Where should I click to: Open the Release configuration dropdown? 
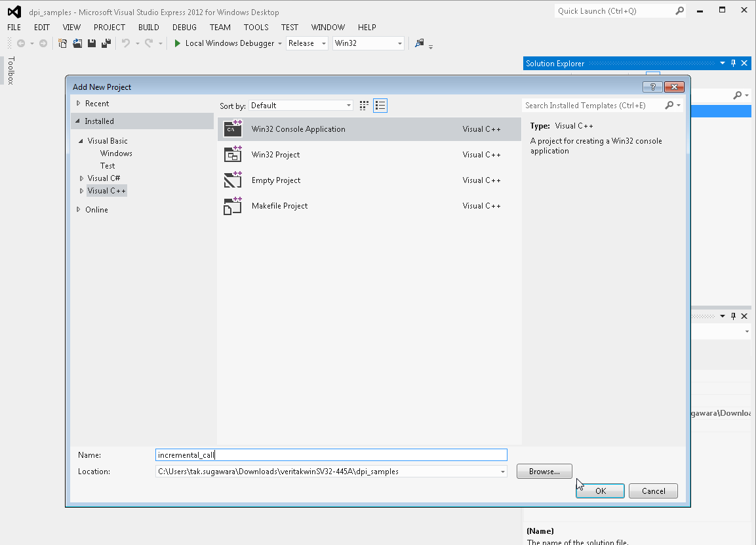pyautogui.click(x=307, y=43)
